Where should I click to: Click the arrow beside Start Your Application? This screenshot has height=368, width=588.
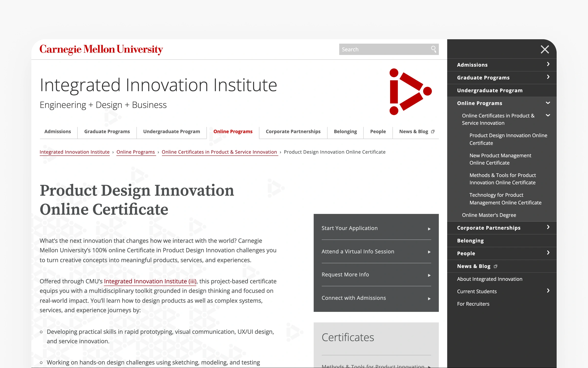point(429,229)
